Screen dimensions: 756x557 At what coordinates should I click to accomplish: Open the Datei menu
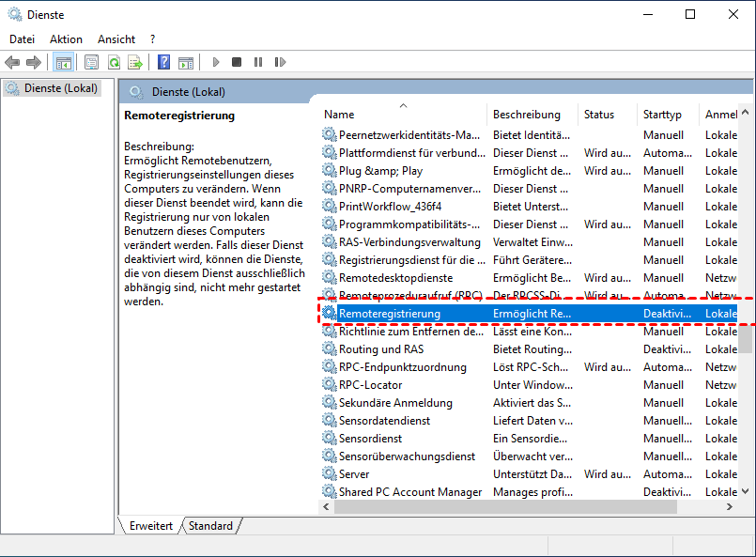coord(22,39)
